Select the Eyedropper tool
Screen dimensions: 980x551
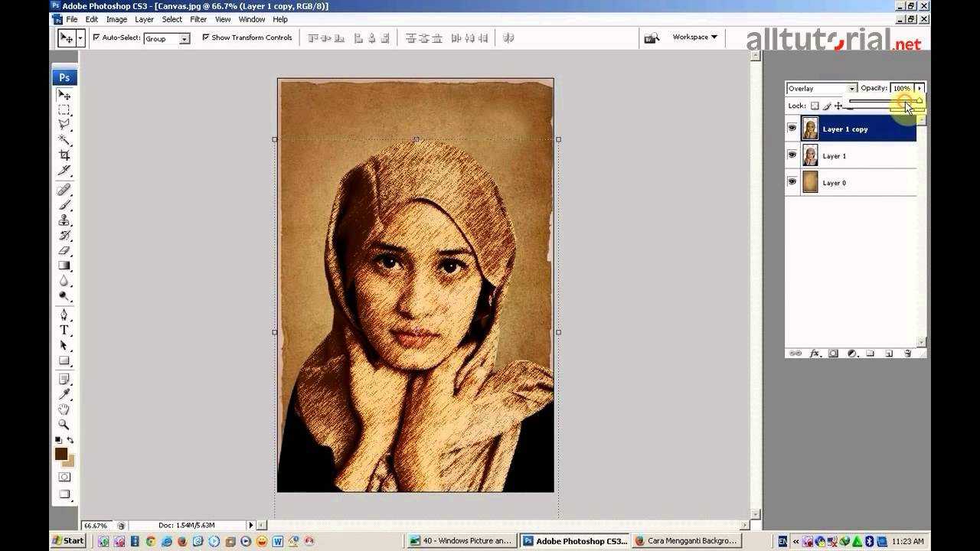pyautogui.click(x=64, y=394)
